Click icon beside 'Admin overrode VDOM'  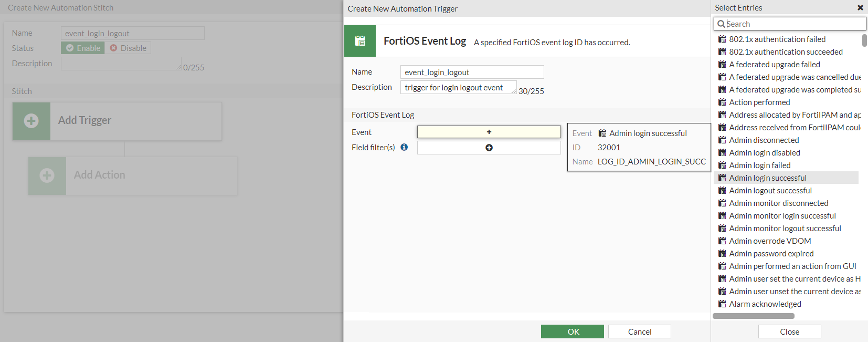[x=722, y=241]
